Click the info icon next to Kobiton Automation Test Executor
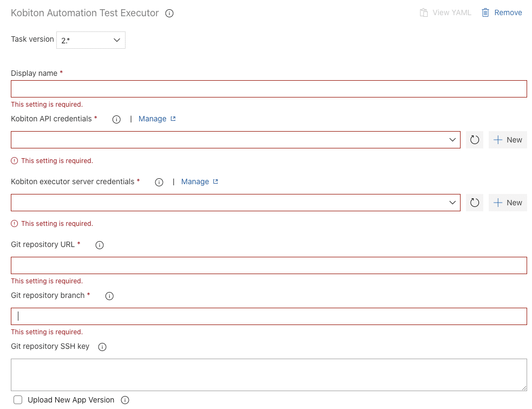The image size is (532, 409). tap(169, 13)
